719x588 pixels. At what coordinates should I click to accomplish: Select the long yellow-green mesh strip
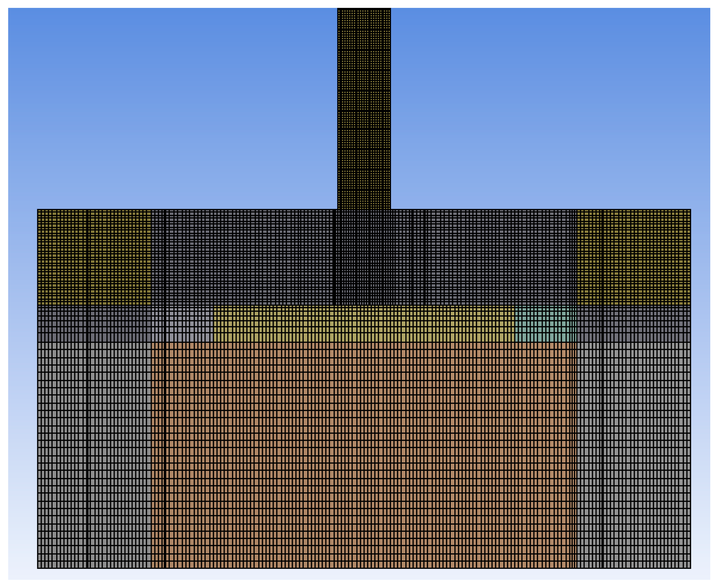click(x=364, y=324)
